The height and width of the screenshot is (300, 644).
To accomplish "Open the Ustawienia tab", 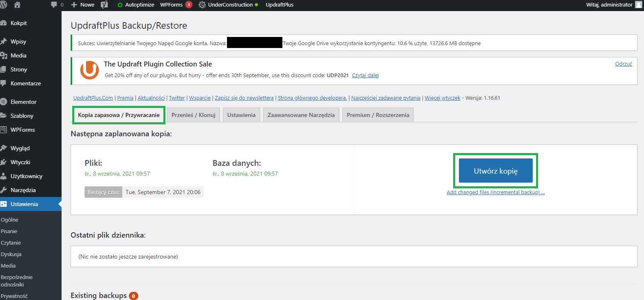I will 241,115.
